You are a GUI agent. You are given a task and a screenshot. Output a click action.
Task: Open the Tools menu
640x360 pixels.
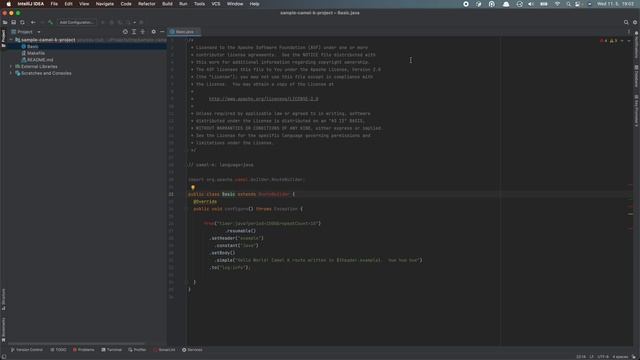tap(200, 4)
